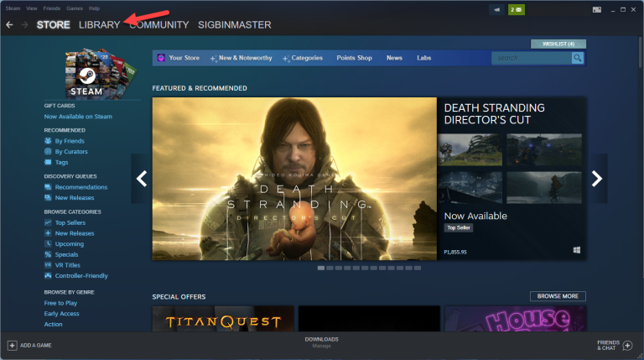Switch to Big Picture mode icon

click(597, 9)
